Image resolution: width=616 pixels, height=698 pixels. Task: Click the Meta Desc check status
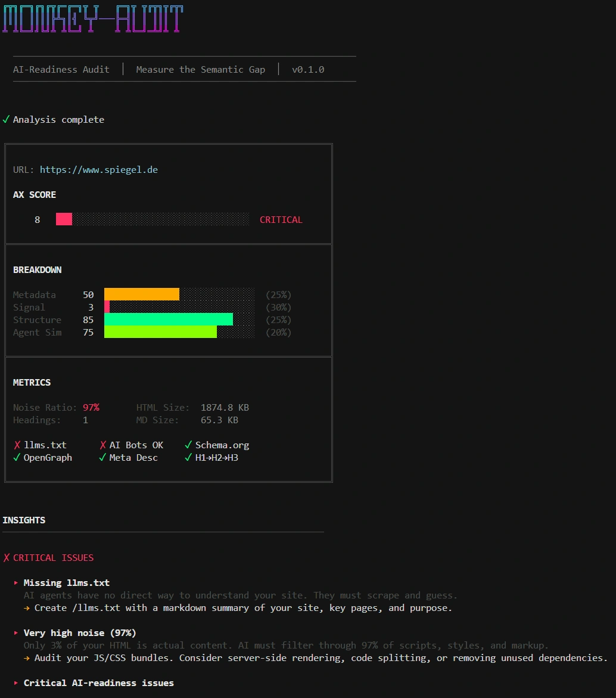tap(128, 458)
